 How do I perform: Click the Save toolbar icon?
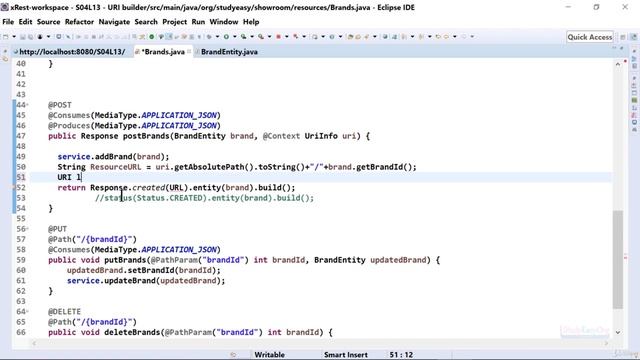pos(22,37)
